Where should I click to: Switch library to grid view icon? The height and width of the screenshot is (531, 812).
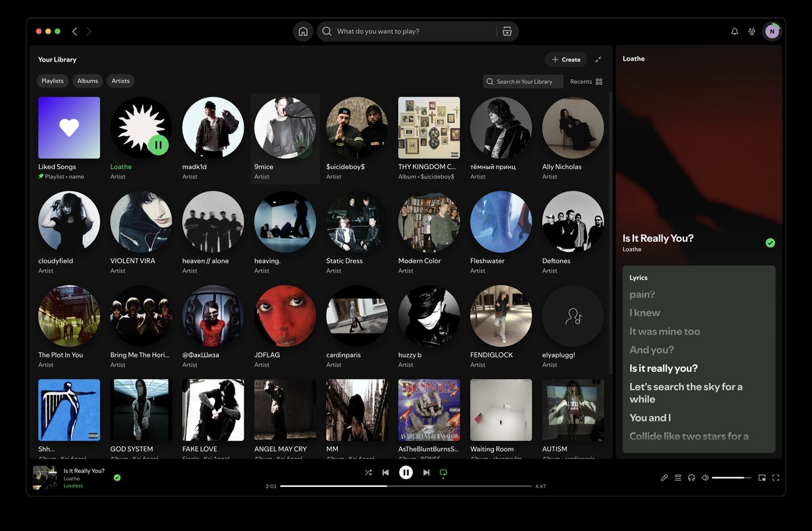[x=599, y=81]
